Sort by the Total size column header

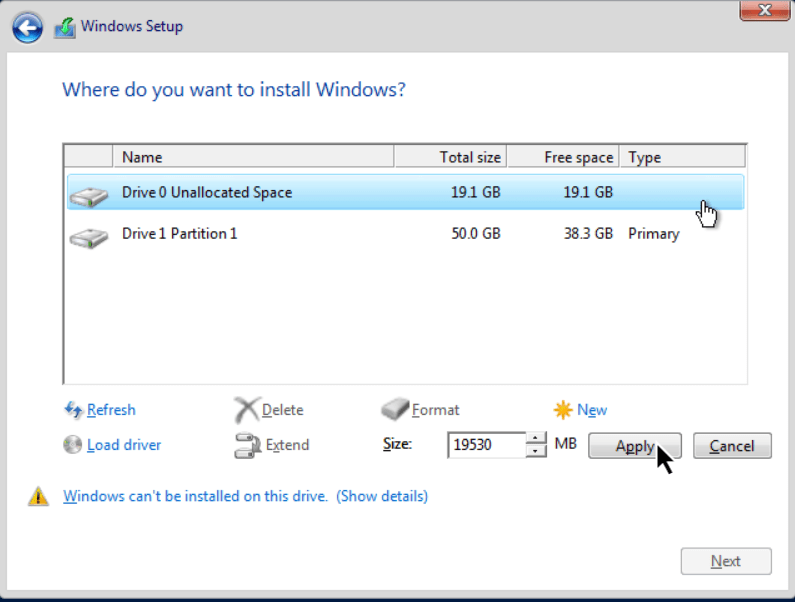click(x=450, y=157)
